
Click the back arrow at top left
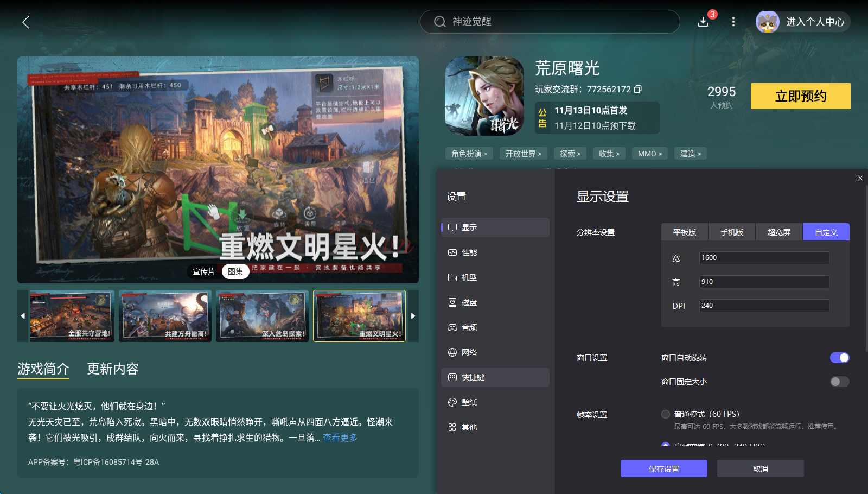click(x=25, y=22)
